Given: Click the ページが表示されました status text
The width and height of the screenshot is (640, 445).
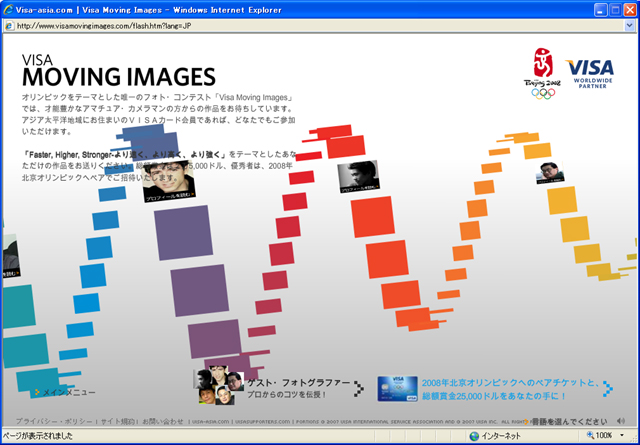Looking at the screenshot, I should (x=38, y=436).
